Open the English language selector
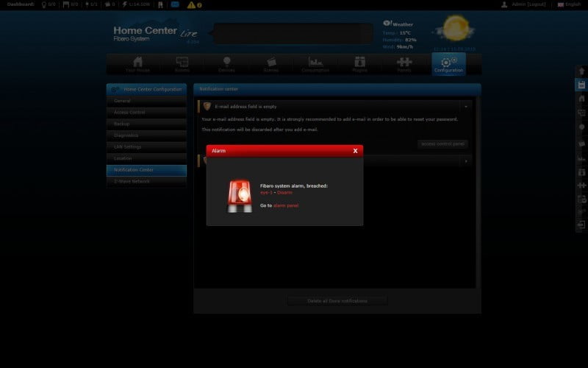 click(570, 4)
